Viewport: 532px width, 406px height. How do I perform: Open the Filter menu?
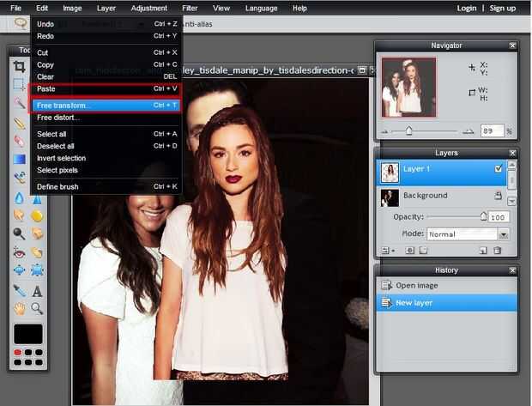(x=190, y=8)
